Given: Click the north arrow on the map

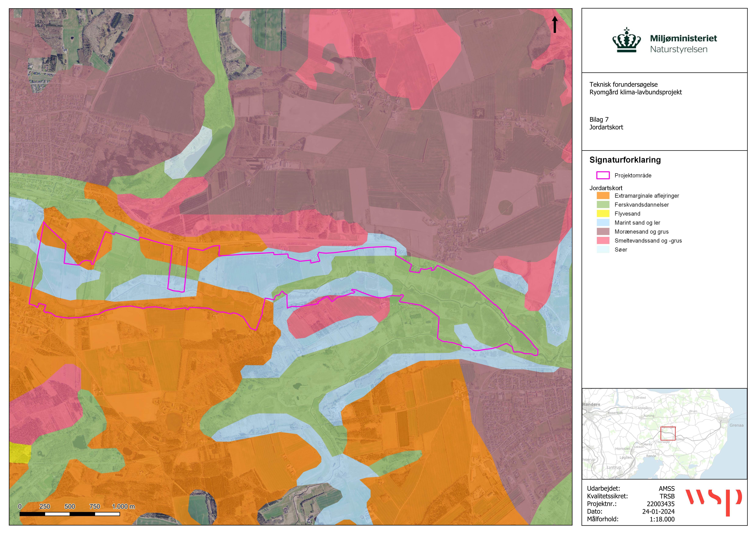Looking at the screenshot, I should coord(555,24).
